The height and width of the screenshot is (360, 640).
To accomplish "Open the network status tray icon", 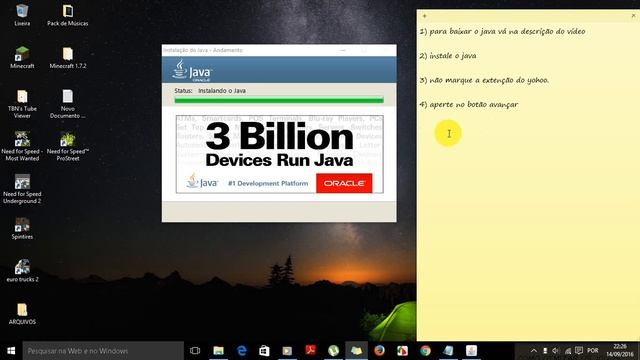I will [x=567, y=351].
